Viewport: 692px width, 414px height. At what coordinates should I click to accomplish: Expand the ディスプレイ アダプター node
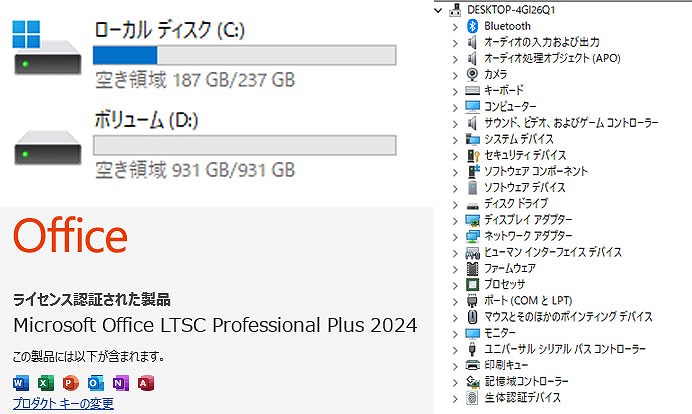click(456, 220)
